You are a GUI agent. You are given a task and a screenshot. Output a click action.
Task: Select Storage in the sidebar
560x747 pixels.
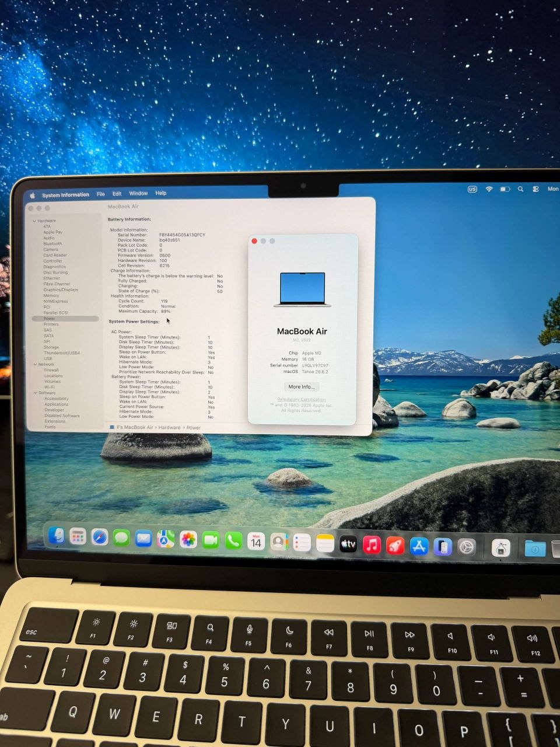tap(51, 347)
